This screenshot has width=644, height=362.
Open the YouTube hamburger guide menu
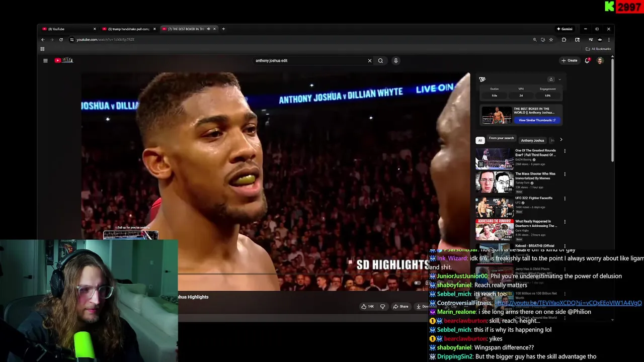pos(45,60)
